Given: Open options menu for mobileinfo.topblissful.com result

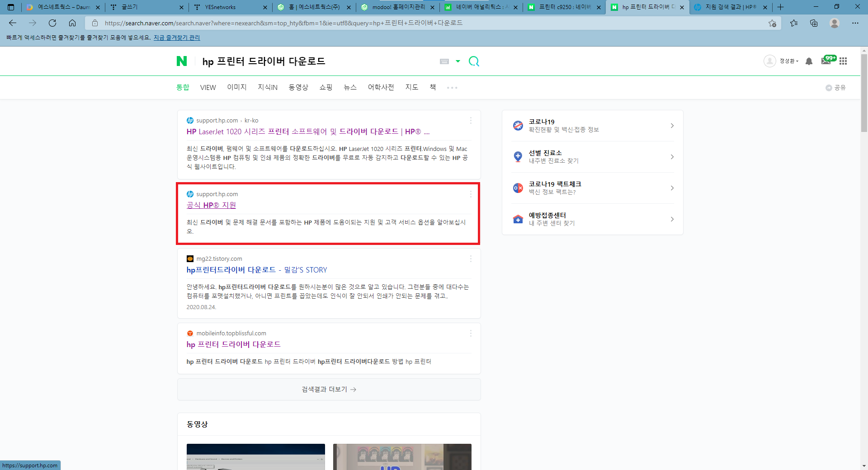Looking at the screenshot, I should (471, 333).
